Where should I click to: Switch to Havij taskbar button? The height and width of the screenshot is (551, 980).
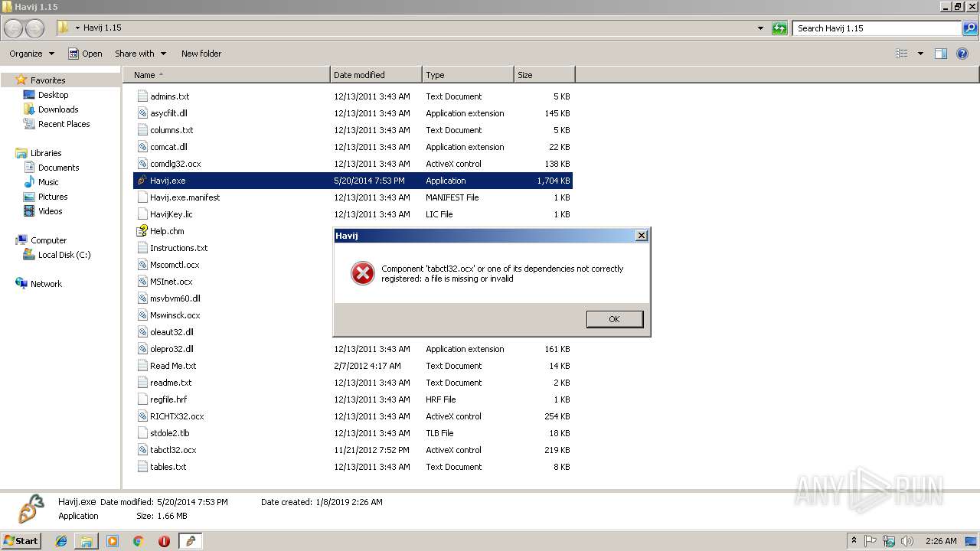pos(190,541)
